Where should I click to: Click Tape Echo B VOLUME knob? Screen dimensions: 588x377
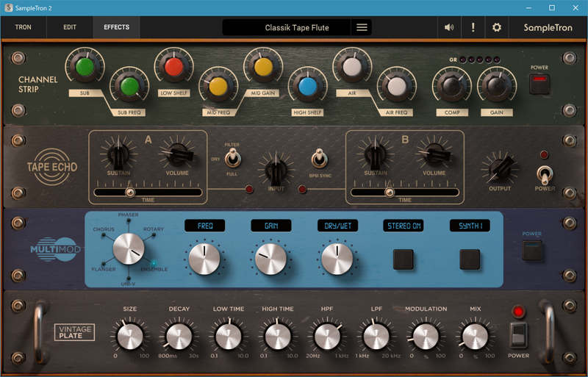tap(434, 154)
